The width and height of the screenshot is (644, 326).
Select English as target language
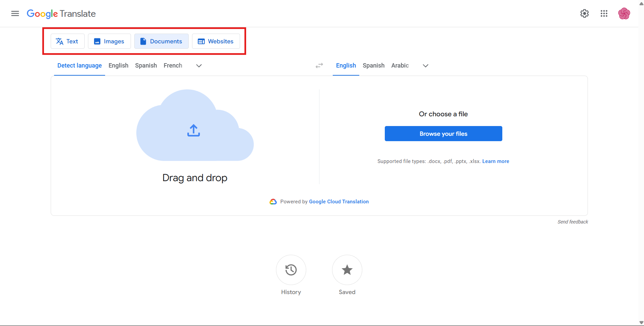pyautogui.click(x=346, y=66)
